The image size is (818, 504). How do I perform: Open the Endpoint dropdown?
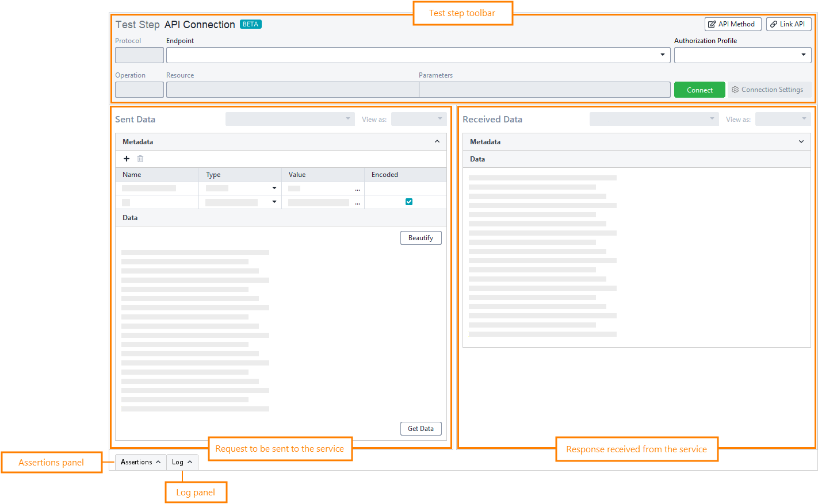tap(663, 55)
